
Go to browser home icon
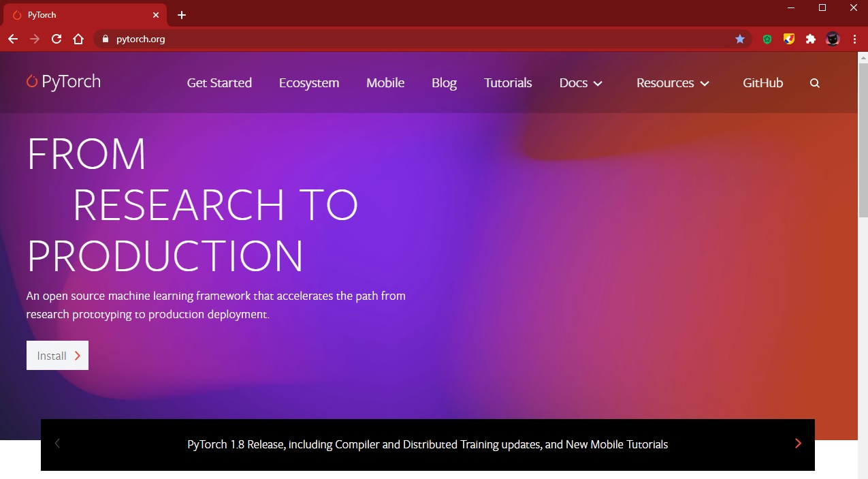point(78,40)
